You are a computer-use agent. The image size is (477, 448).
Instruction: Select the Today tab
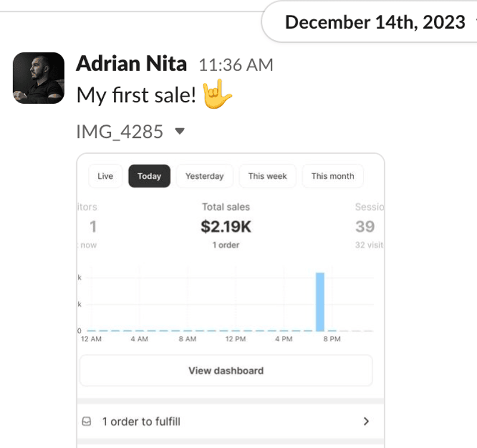[149, 176]
